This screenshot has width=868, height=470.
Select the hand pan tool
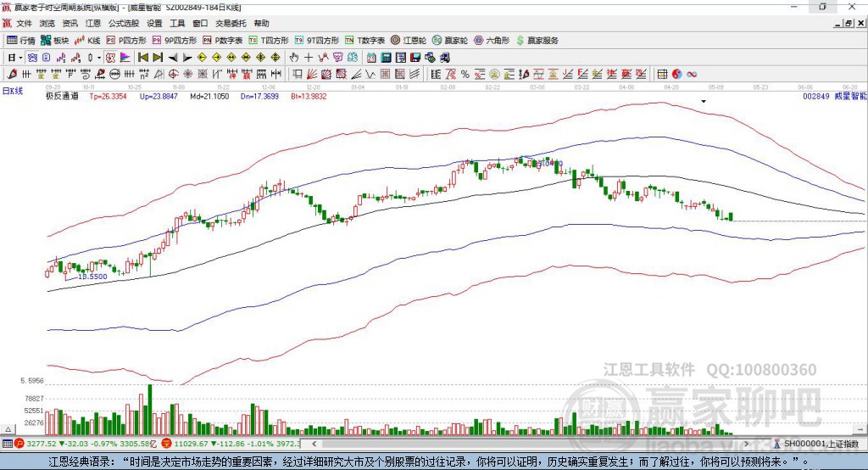pos(294,58)
